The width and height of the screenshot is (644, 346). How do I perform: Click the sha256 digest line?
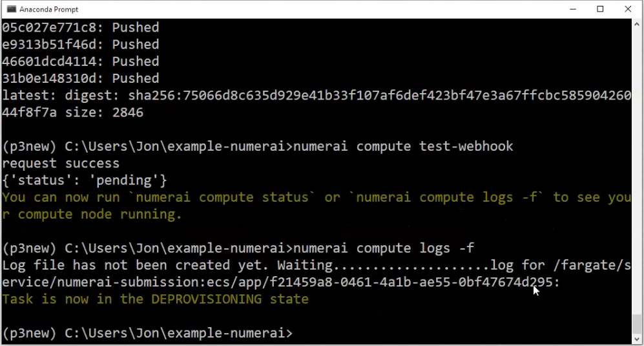[x=317, y=96]
